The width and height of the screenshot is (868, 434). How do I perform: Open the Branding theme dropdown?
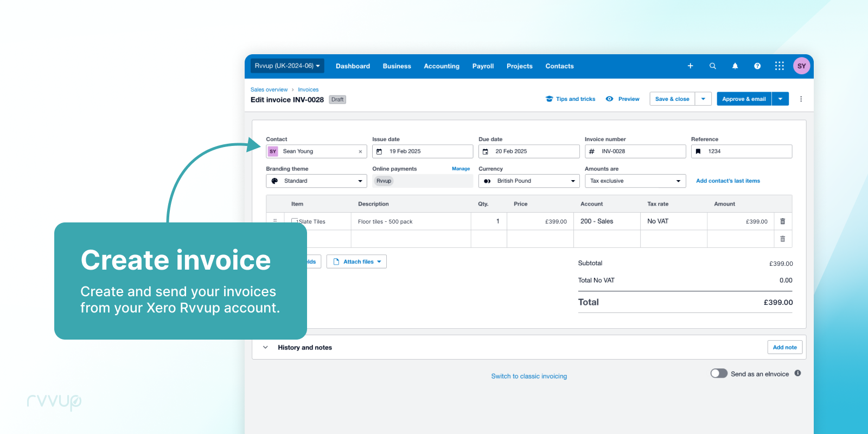(x=316, y=181)
